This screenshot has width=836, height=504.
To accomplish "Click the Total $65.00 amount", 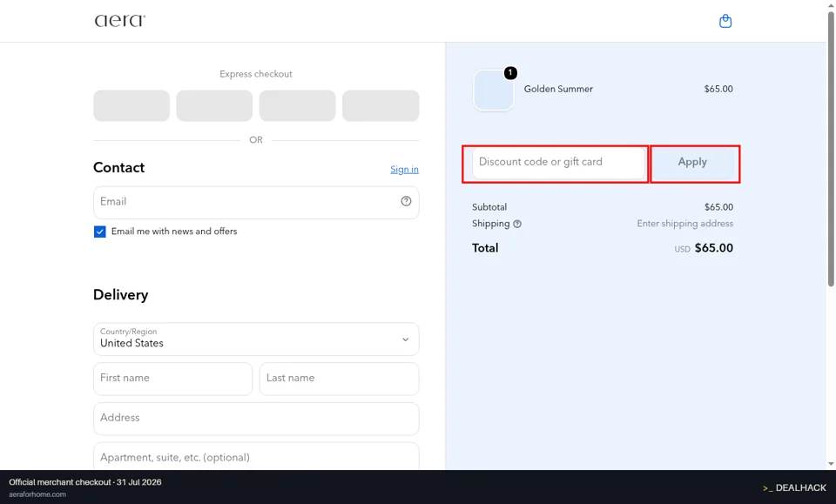I will pos(713,248).
